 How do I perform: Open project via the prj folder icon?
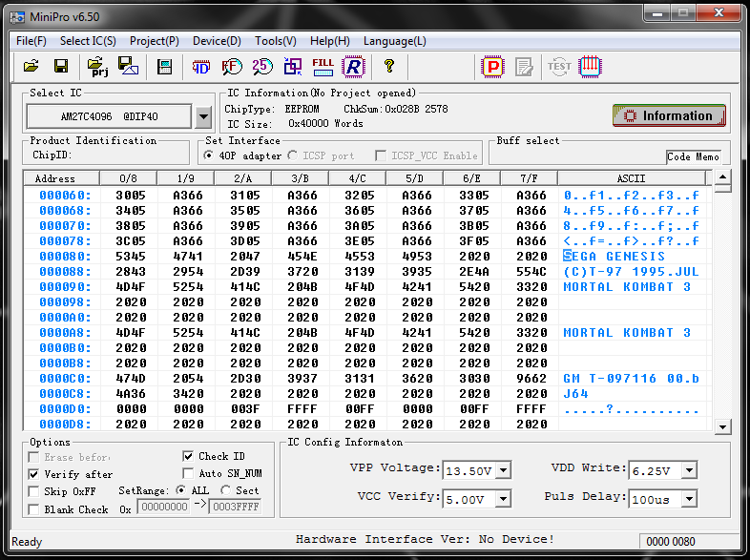[97, 66]
